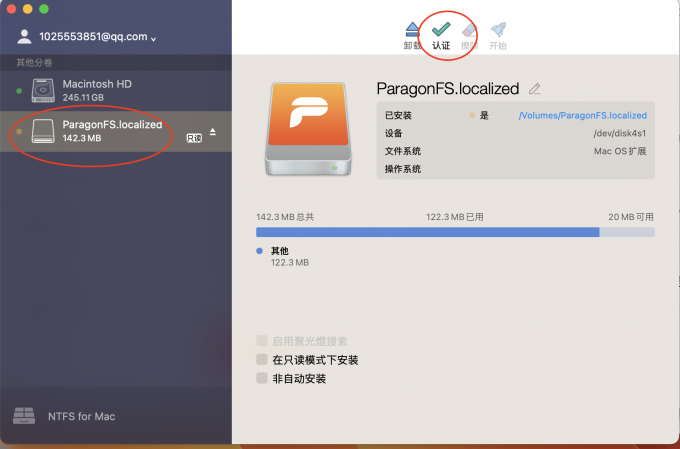The height and width of the screenshot is (449, 680).
Task: Click the user account avatar icon
Action: pyautogui.click(x=24, y=36)
